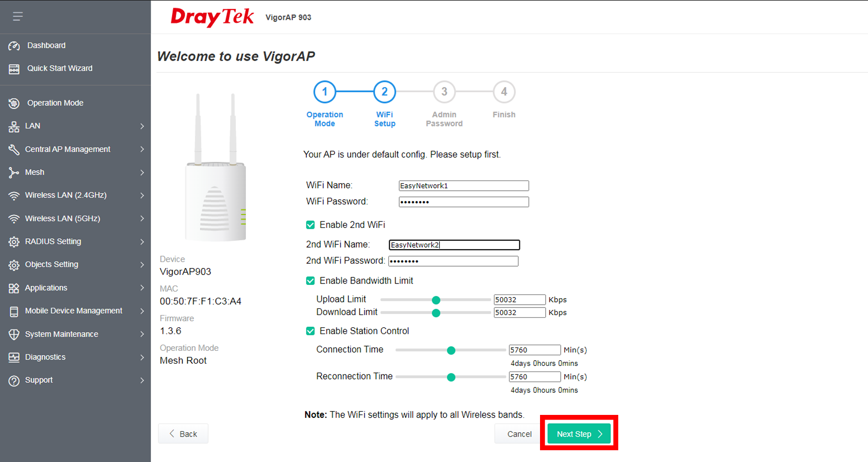Viewport: 868px width, 462px height.
Task: Click the Wireless LAN (2.4GHz) wifi icon
Action: click(14, 195)
